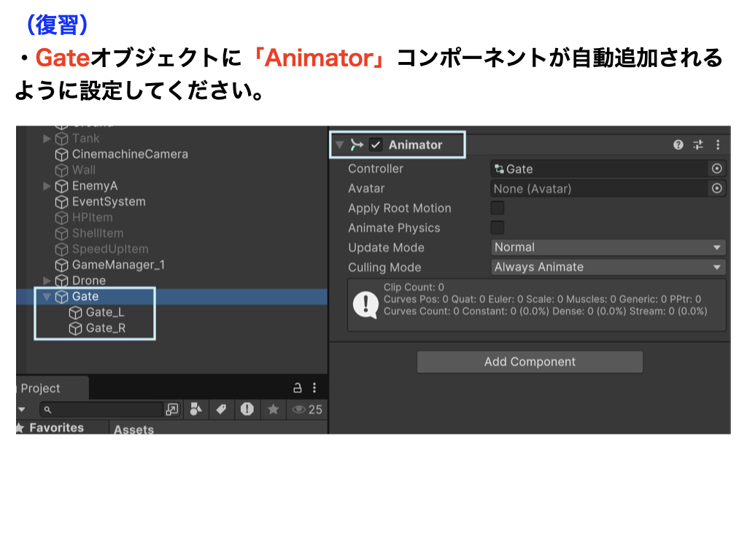Viewport: 747px width, 560px height.
Task: Open the Animator component three-dot menu
Action: click(718, 145)
